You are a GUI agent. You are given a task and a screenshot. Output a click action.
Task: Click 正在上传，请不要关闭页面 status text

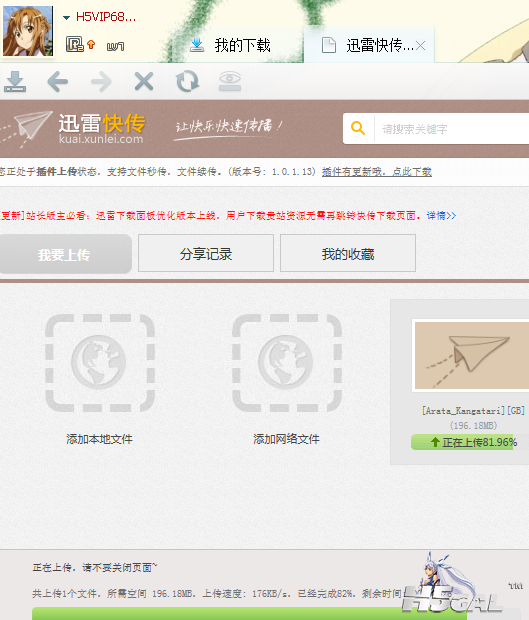coord(95,567)
